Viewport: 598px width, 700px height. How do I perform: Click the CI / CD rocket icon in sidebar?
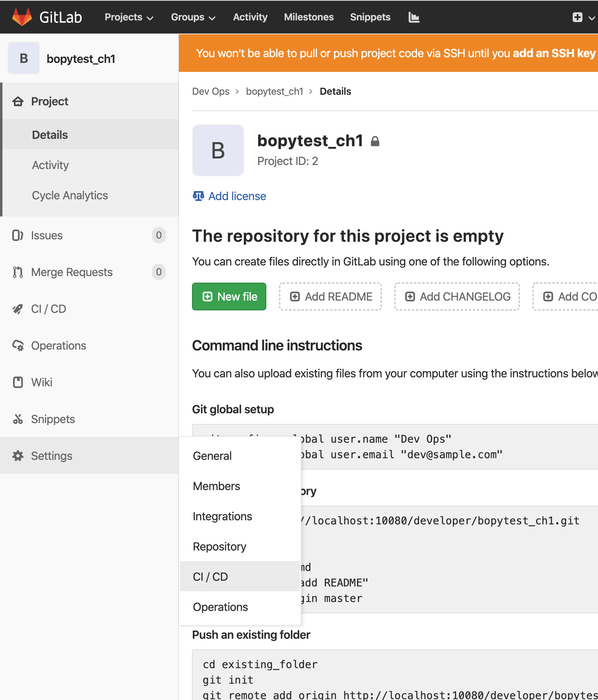pos(18,309)
